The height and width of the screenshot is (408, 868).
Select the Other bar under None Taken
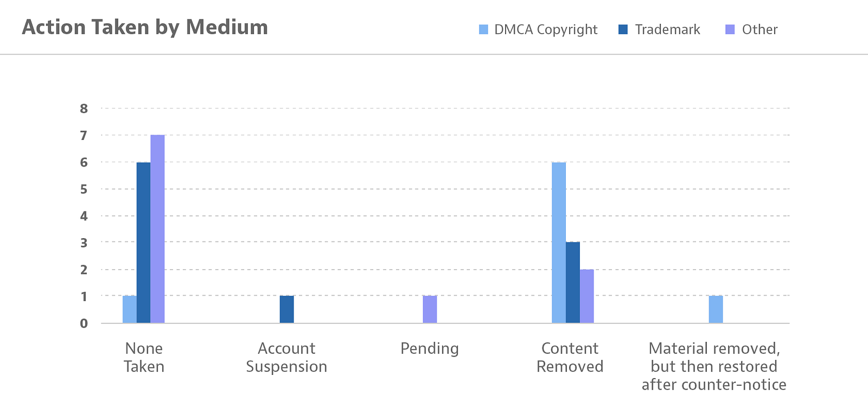pos(157,229)
